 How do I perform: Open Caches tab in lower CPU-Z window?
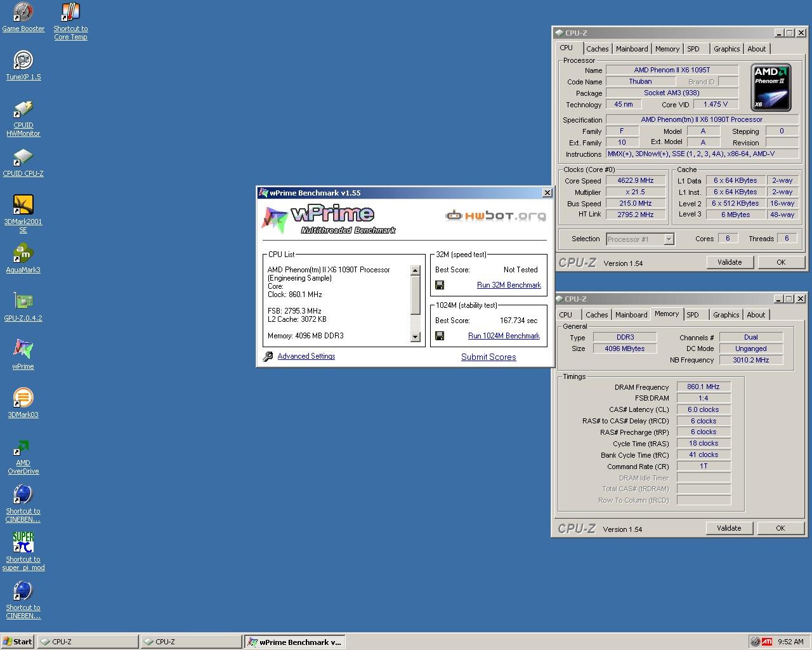tap(596, 315)
